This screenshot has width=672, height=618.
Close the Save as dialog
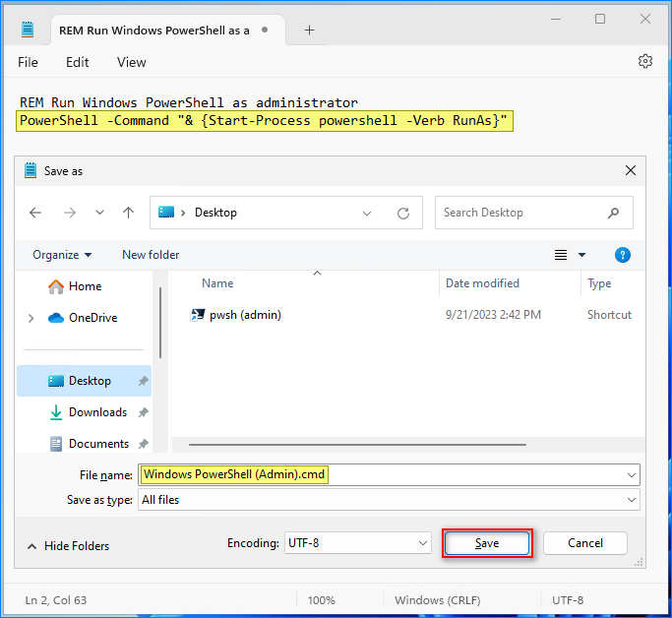630,170
